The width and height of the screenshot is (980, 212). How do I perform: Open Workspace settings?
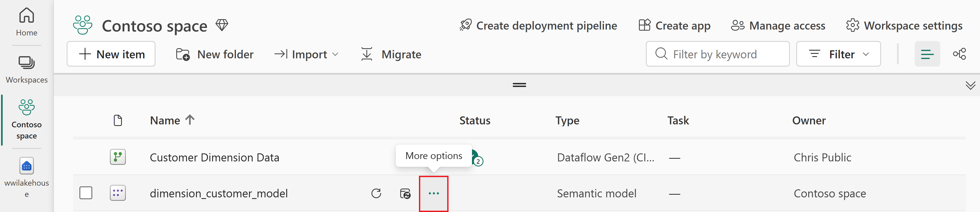(904, 26)
